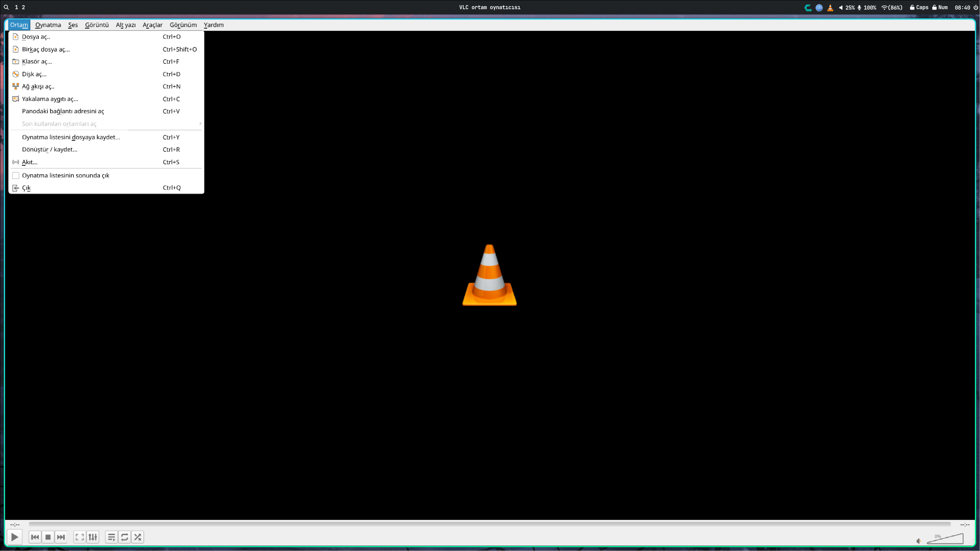Choose Akıt... stream entry
This screenshot has width=980, height=551.
point(106,162)
